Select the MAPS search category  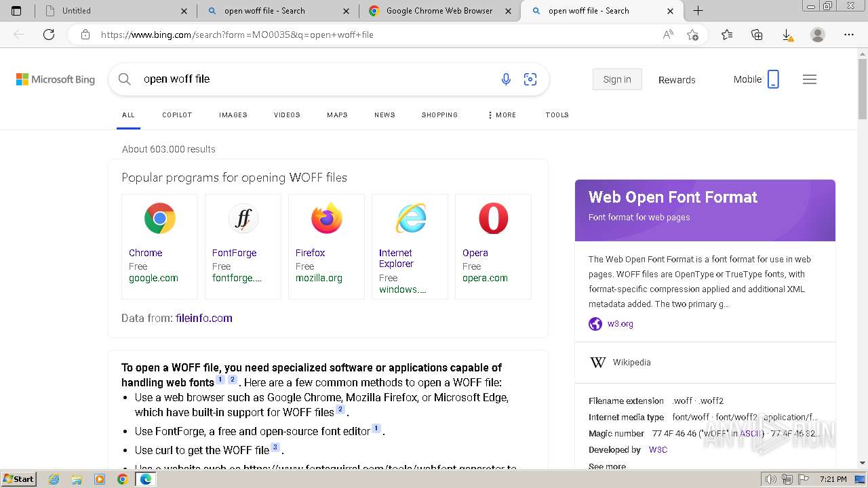tap(337, 115)
